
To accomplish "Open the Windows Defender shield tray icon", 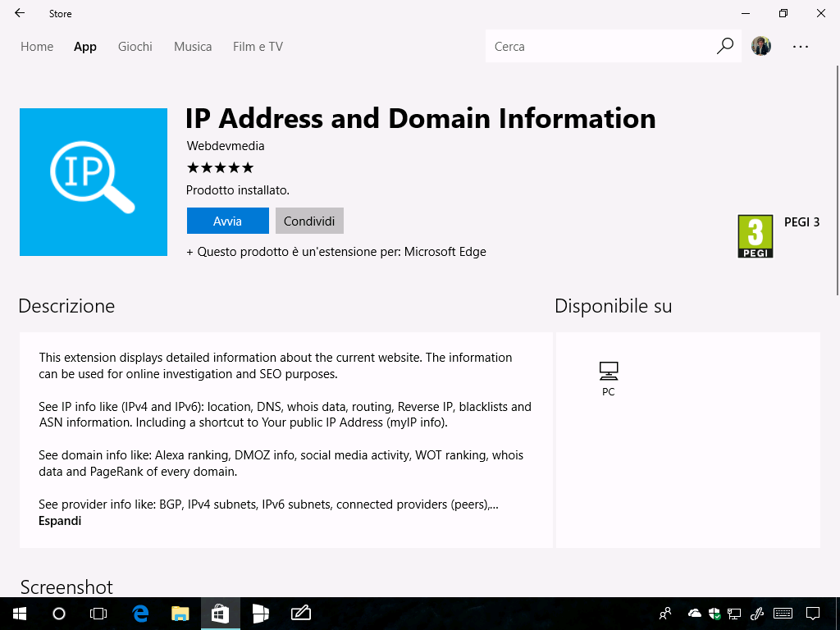I will pyautogui.click(x=714, y=614).
